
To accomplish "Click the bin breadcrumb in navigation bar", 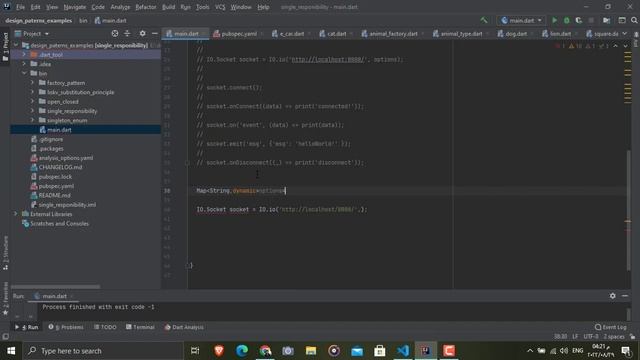I will 83,20.
